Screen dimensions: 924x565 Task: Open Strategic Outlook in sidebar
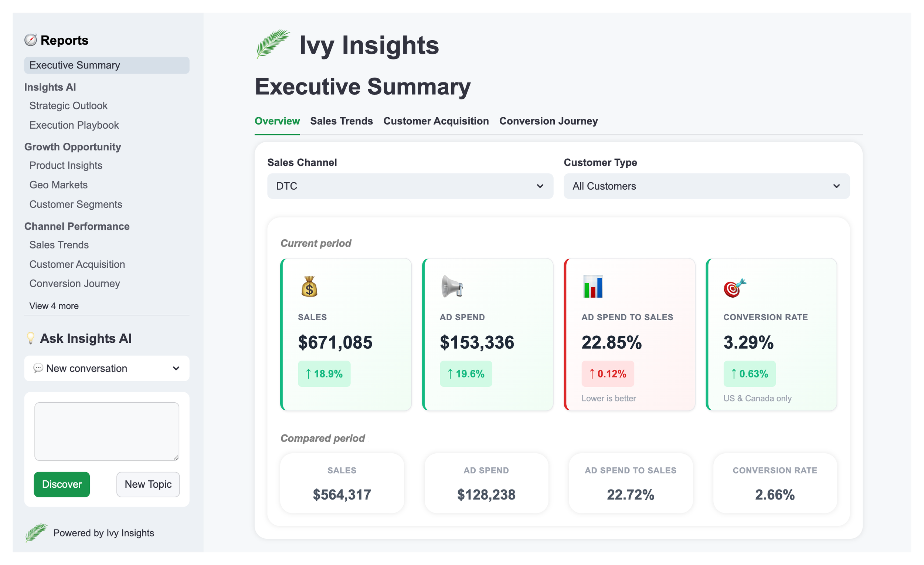pyautogui.click(x=68, y=106)
